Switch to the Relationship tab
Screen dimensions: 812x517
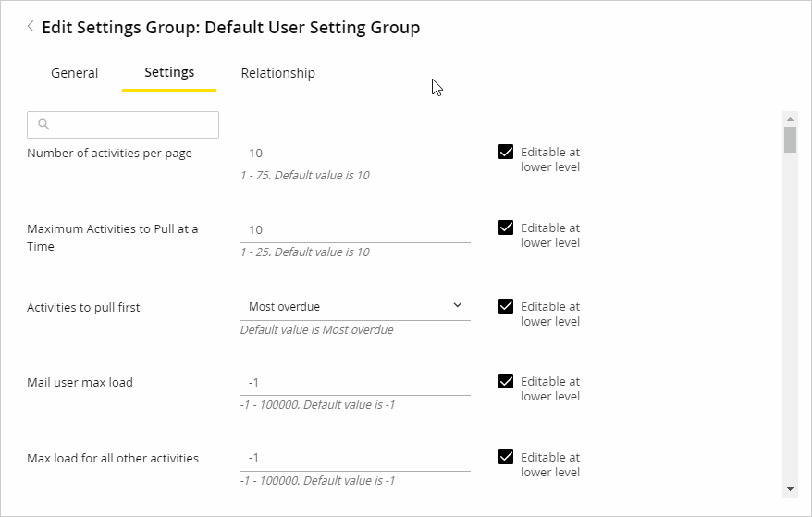[x=278, y=73]
